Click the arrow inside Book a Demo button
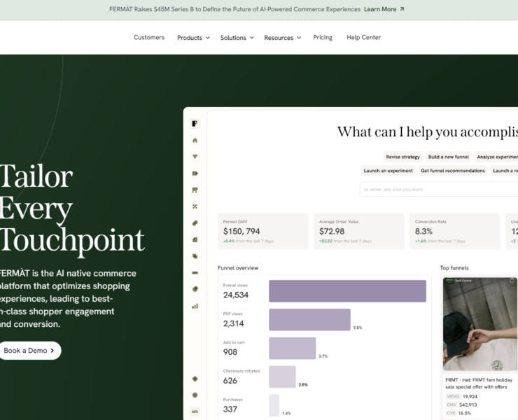This screenshot has width=518, height=420. pyautogui.click(x=52, y=351)
